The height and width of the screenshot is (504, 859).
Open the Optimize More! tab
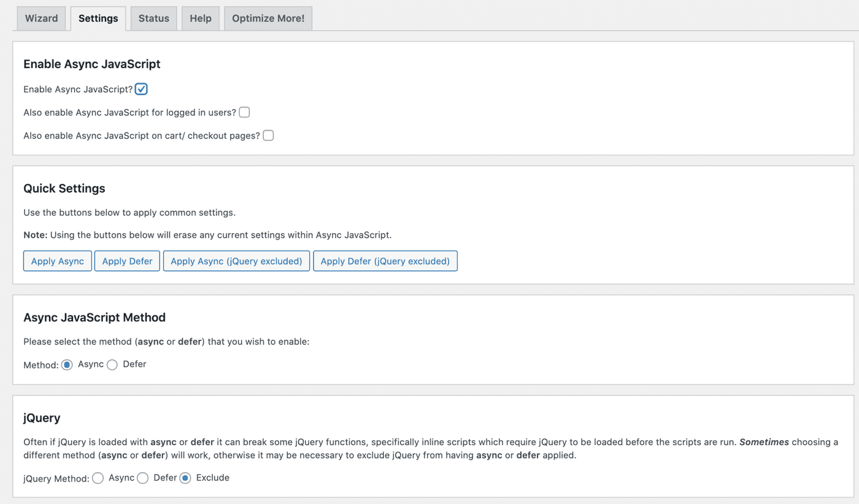click(268, 18)
